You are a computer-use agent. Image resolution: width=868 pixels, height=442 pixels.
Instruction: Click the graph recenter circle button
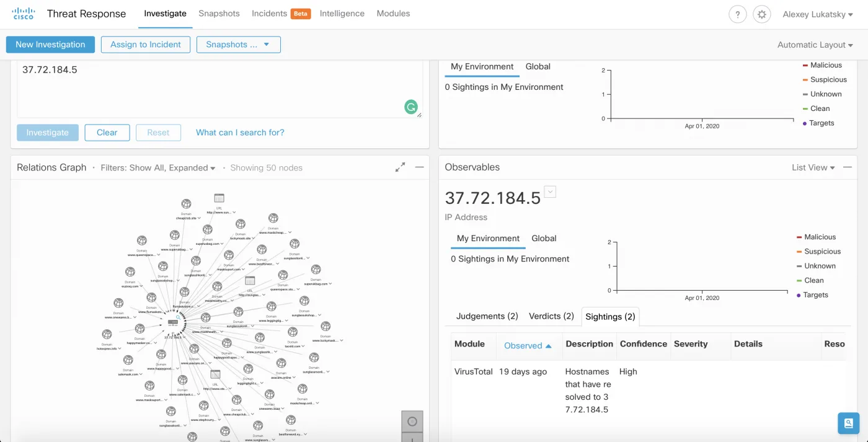tap(412, 422)
